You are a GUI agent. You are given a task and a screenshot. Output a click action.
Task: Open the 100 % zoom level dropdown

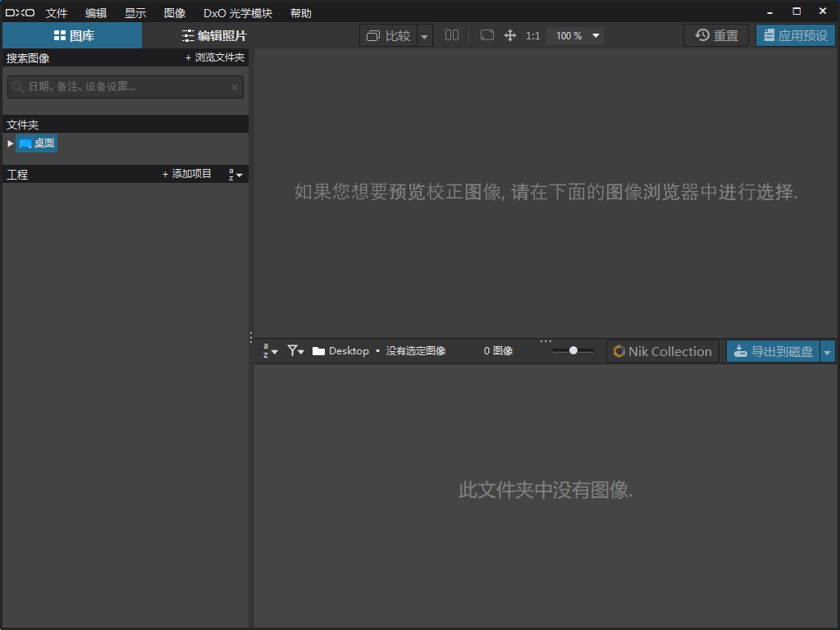[578, 36]
